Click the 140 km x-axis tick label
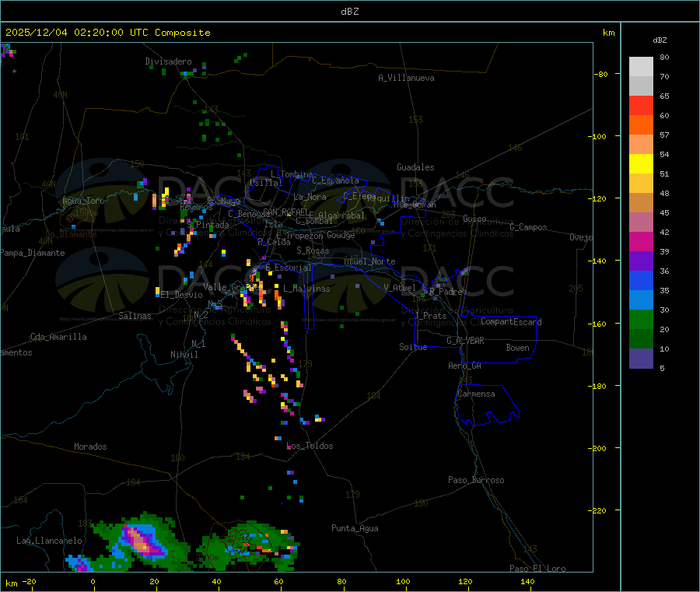The height and width of the screenshot is (592, 700). [527, 581]
